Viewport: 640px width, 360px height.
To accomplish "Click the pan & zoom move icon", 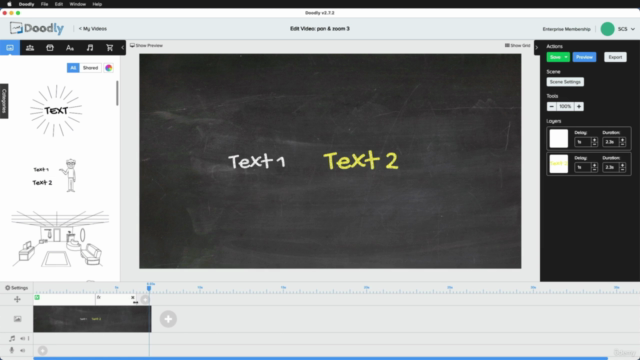I will pos(17,299).
